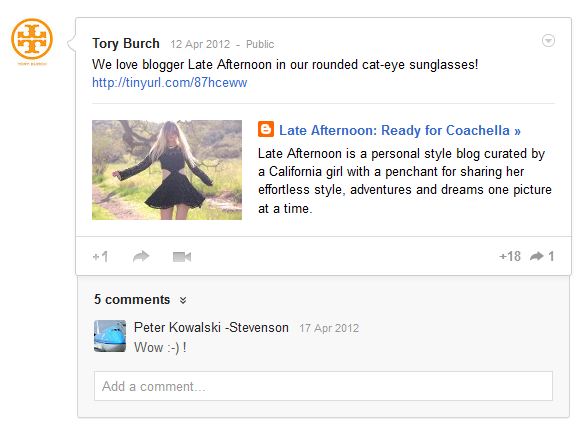Expand the 5 comments list

click(x=132, y=300)
